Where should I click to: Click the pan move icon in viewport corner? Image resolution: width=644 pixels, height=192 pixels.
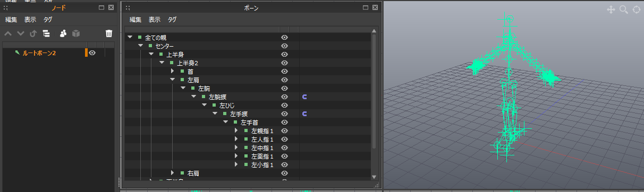(611, 10)
